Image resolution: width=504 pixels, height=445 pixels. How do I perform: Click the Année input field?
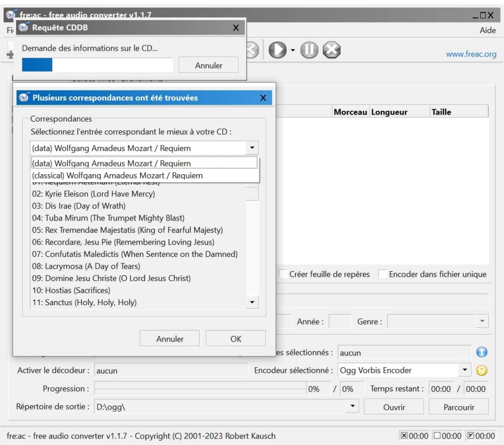[x=340, y=321]
